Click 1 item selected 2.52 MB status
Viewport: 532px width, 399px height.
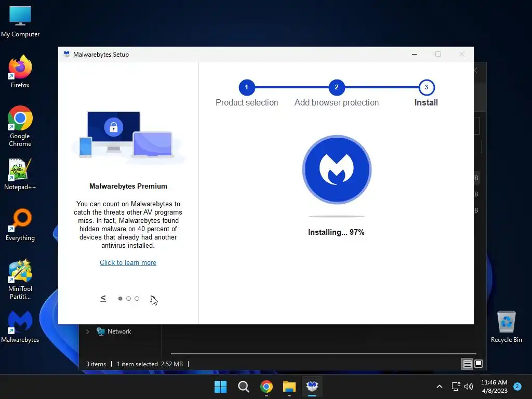coord(150,364)
